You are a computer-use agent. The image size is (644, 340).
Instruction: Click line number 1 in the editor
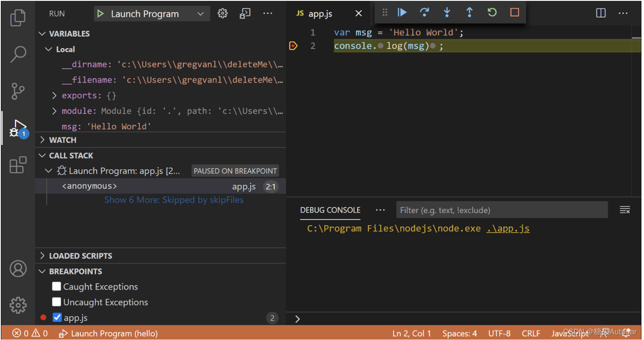click(313, 32)
